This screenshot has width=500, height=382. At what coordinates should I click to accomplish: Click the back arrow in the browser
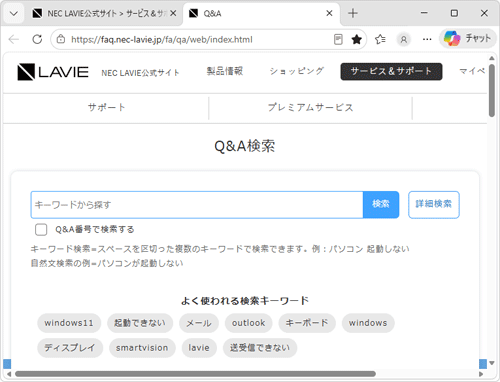click(x=14, y=39)
